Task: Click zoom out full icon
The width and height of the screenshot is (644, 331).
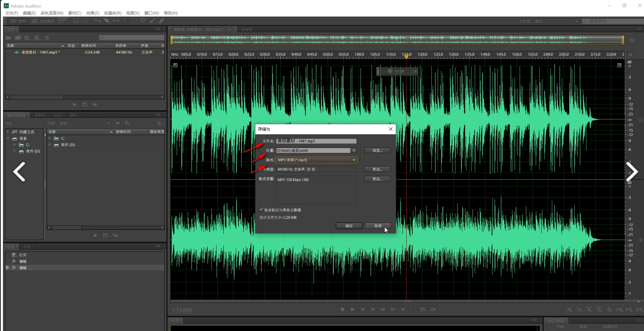Action: click(609, 310)
